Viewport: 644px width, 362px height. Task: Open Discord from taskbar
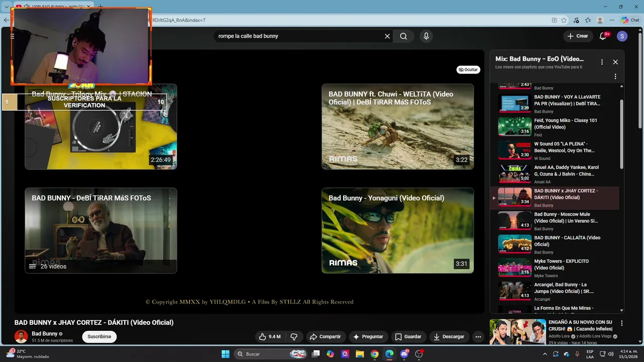(404, 354)
